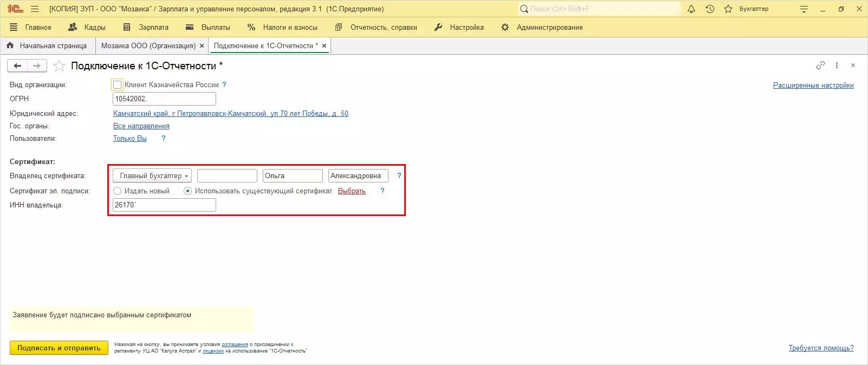Go forward with the right arrow button

(37, 66)
